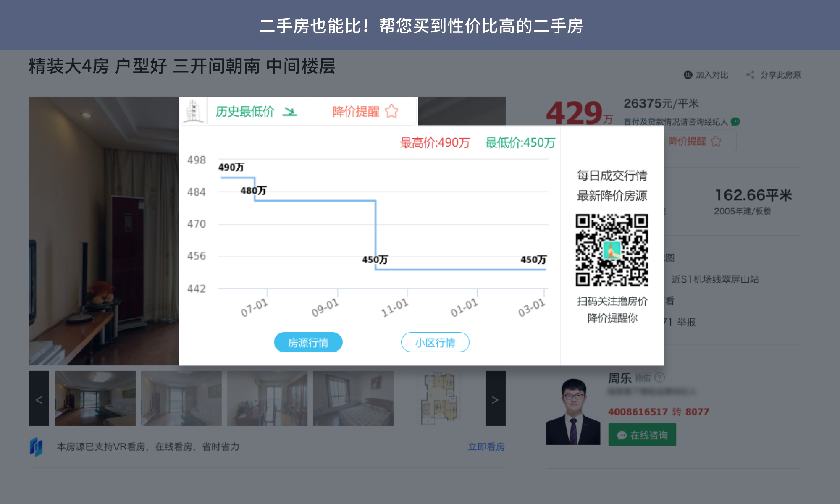The width and height of the screenshot is (840, 504).
Task: Click the star icon in popup 降价提醒
Action: pos(391,111)
